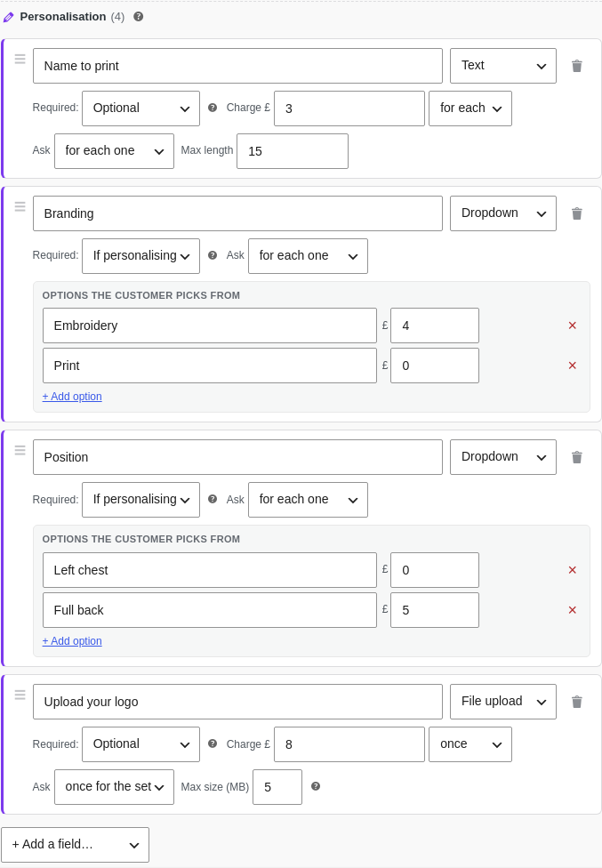602x868 pixels.
Task: Open Ask 'for each one' dropdown for Branding
Action: (308, 256)
